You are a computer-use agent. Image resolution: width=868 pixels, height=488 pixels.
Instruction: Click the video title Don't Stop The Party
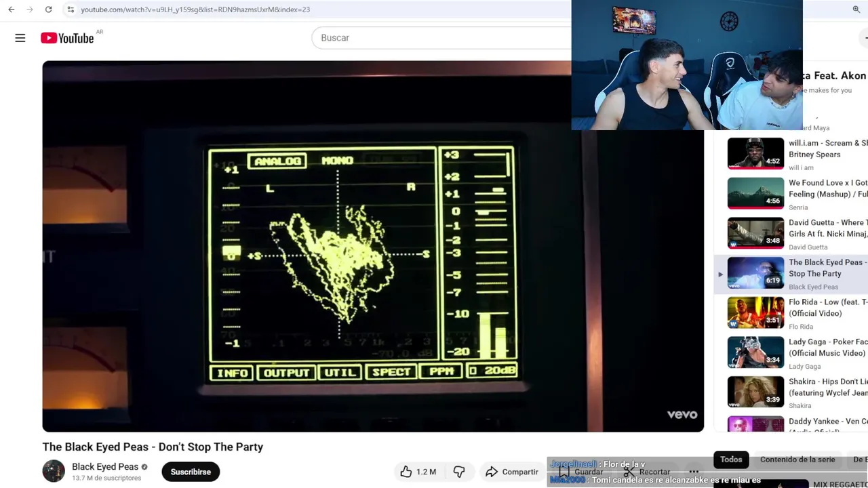(153, 447)
